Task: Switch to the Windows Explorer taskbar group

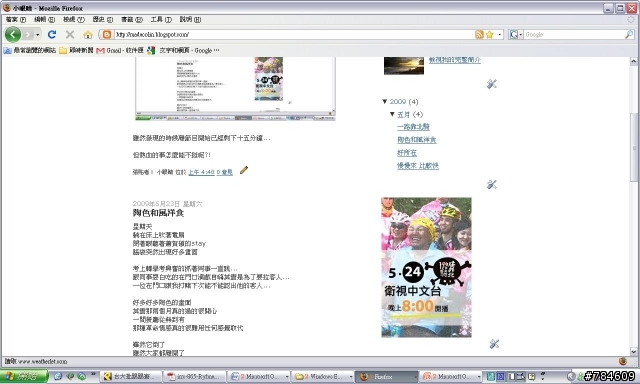Action: (322, 377)
